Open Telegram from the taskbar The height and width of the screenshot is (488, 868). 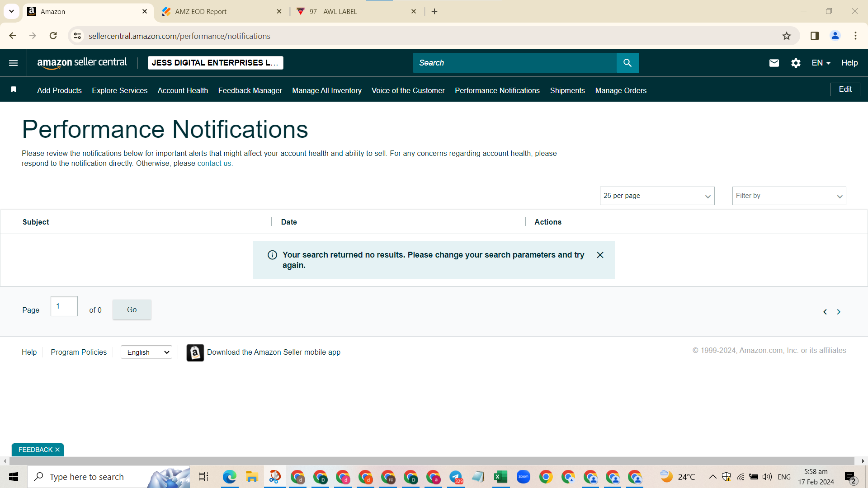[x=456, y=477]
